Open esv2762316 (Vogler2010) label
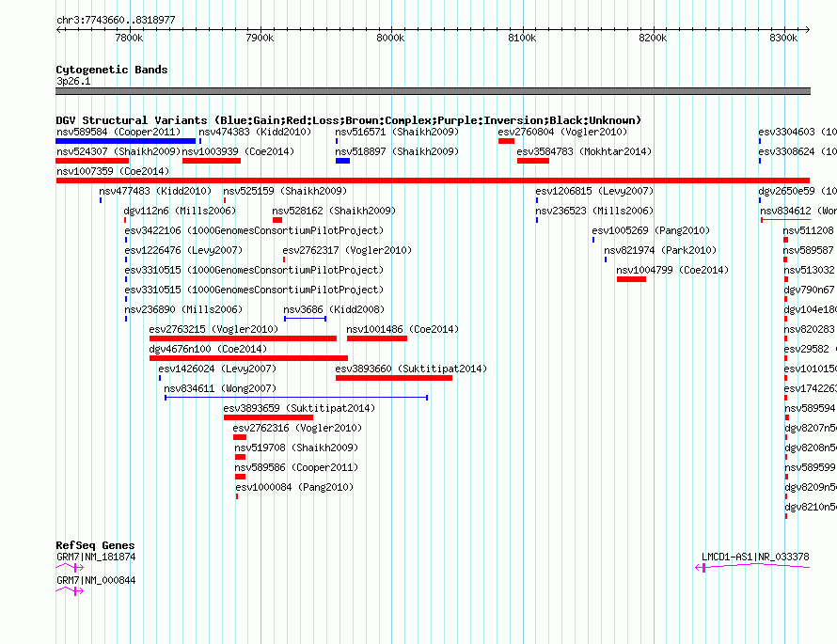This screenshot has width=837, height=644. 297,428
